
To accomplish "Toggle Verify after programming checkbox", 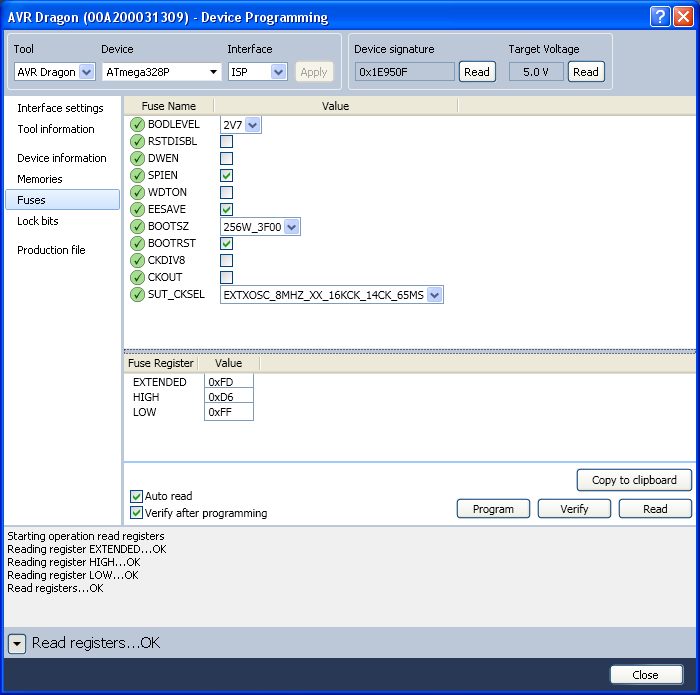I will 136,513.
